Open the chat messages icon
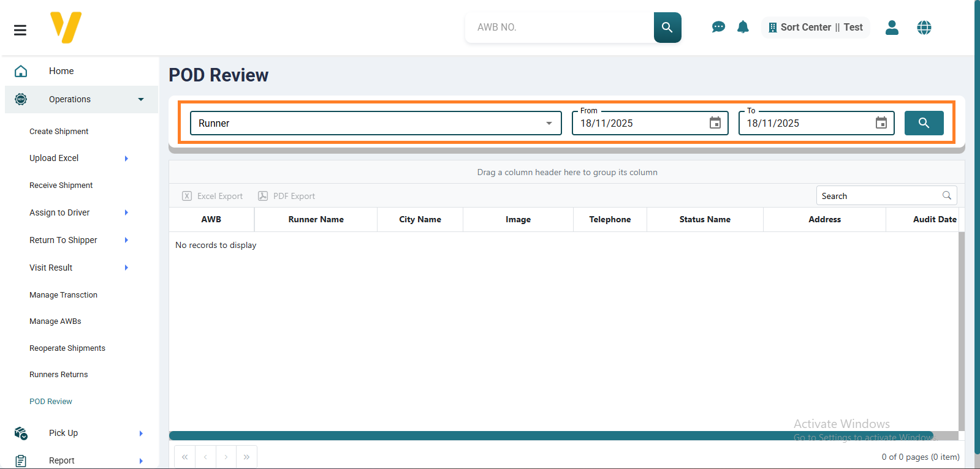Viewport: 980px width, 469px height. click(x=718, y=27)
